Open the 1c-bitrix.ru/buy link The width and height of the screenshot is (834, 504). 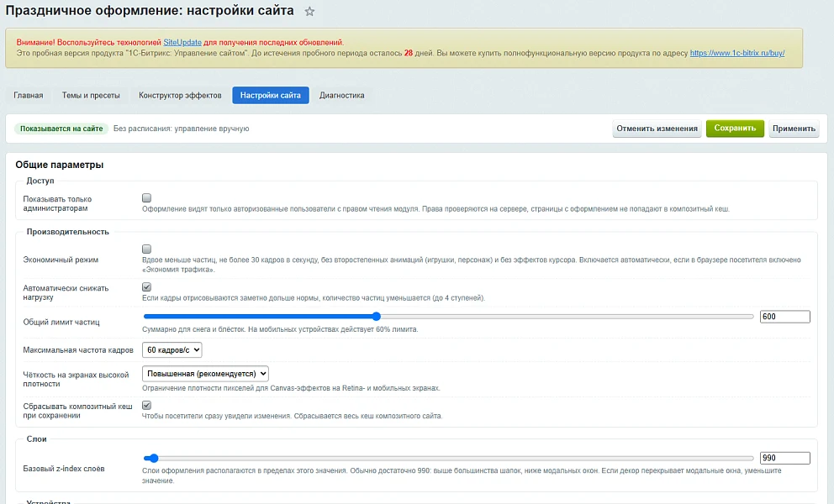click(x=737, y=53)
